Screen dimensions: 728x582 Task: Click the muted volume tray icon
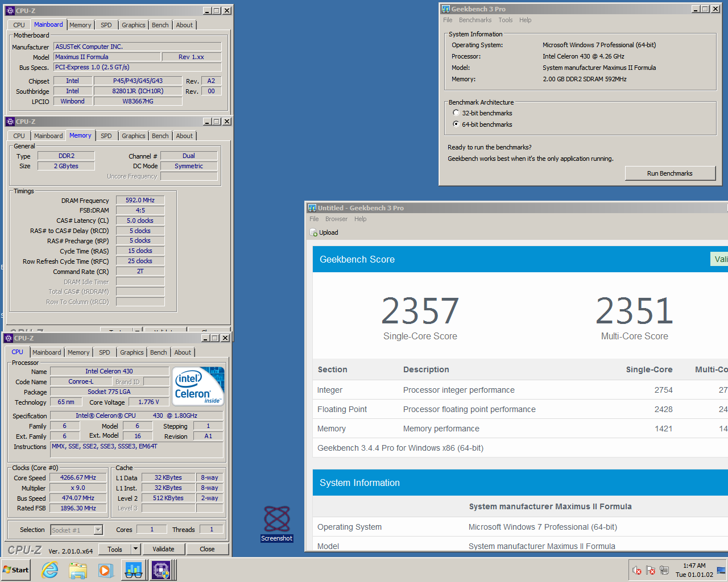pyautogui.click(x=637, y=570)
